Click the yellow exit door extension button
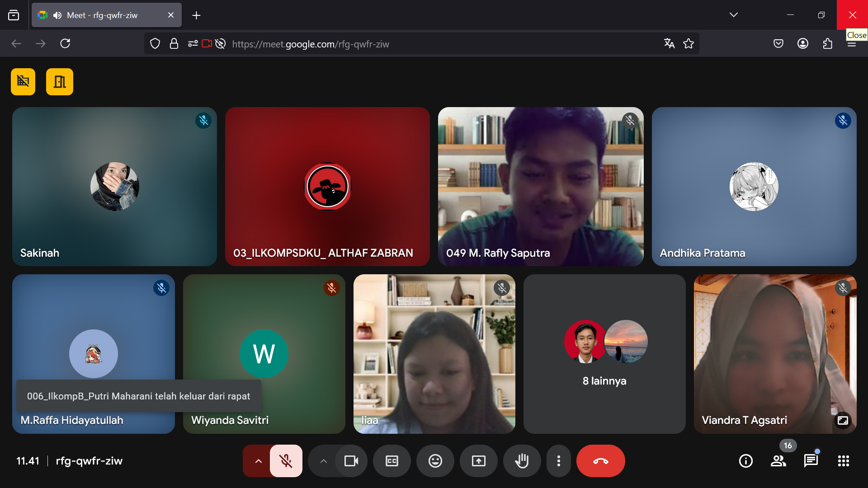 [x=59, y=82]
